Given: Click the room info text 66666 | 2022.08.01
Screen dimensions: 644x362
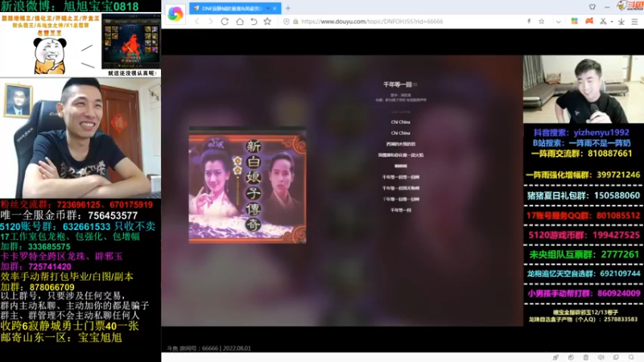Looking at the screenshot, I should pos(208,348).
